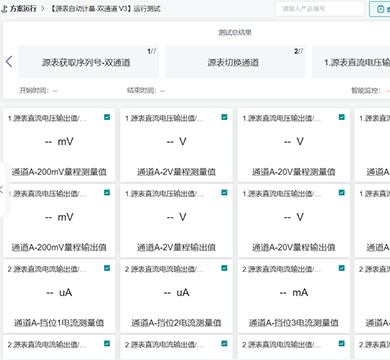
Task: Click the 通道A-2V量程测量值 caption
Action: (x=176, y=172)
